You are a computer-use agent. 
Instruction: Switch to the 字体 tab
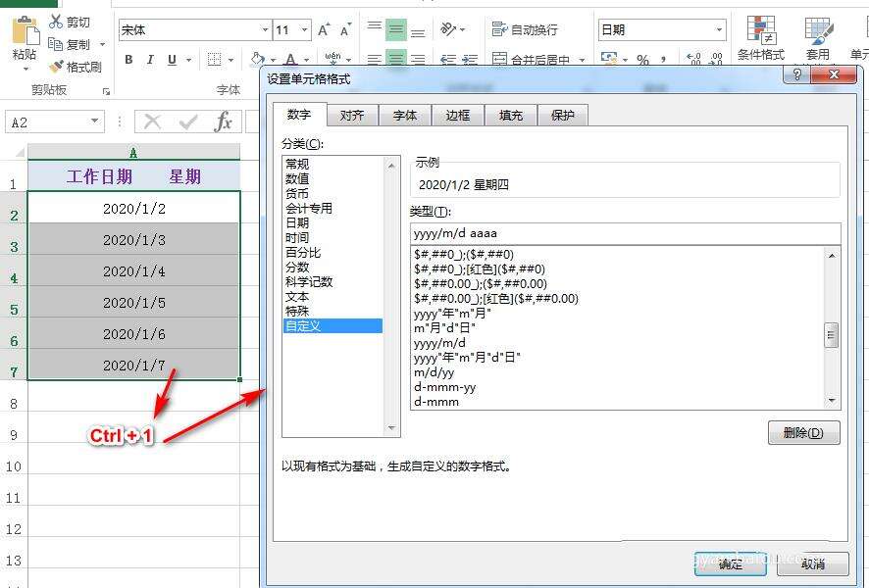[x=405, y=115]
